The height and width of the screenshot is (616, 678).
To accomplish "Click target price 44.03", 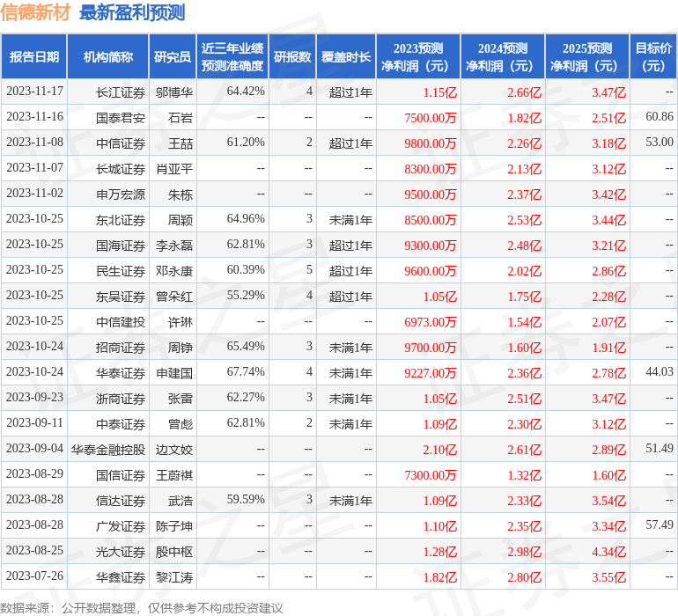I will (x=660, y=371).
